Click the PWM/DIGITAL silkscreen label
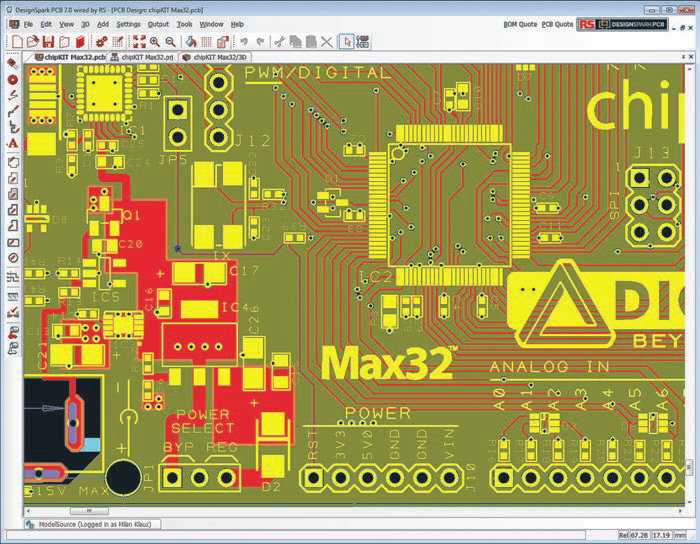 coord(317,72)
